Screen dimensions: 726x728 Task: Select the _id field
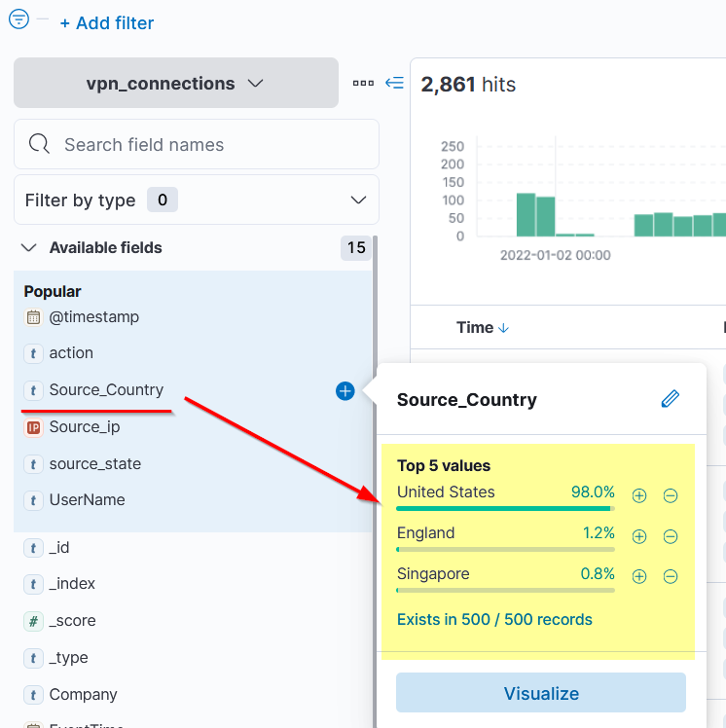click(x=59, y=547)
